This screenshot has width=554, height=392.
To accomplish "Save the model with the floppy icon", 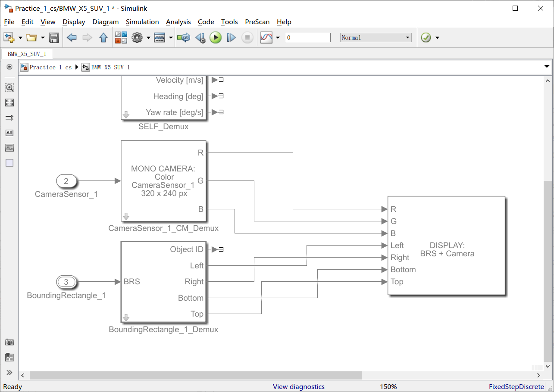I will click(54, 38).
